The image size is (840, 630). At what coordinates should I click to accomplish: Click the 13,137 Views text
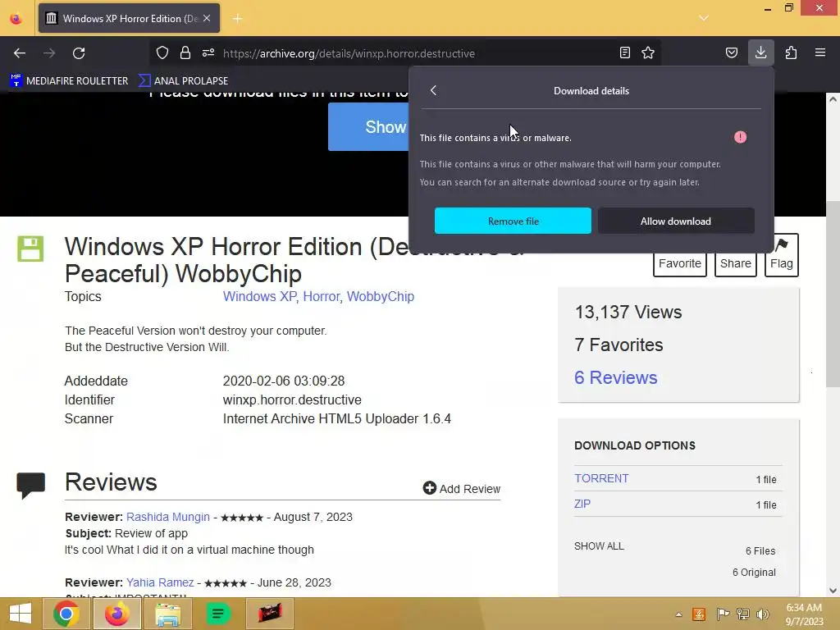pos(628,312)
